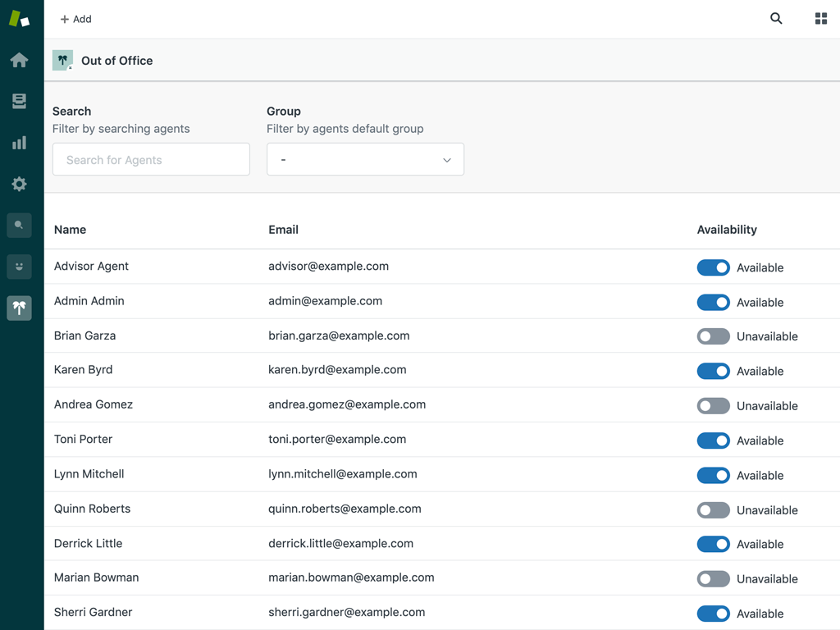Viewport: 840px width, 630px height.
Task: Open the settings gear icon in the sidebar
Action: pyautogui.click(x=19, y=184)
